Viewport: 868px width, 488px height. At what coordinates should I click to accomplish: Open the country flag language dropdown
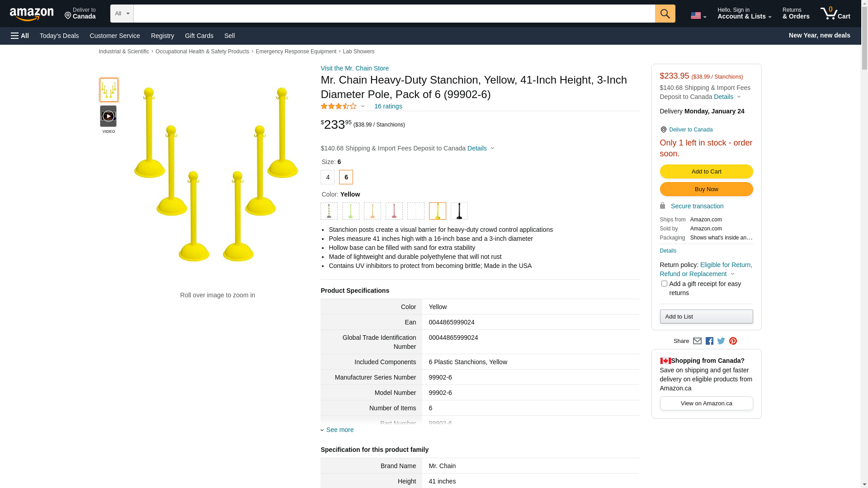(698, 16)
